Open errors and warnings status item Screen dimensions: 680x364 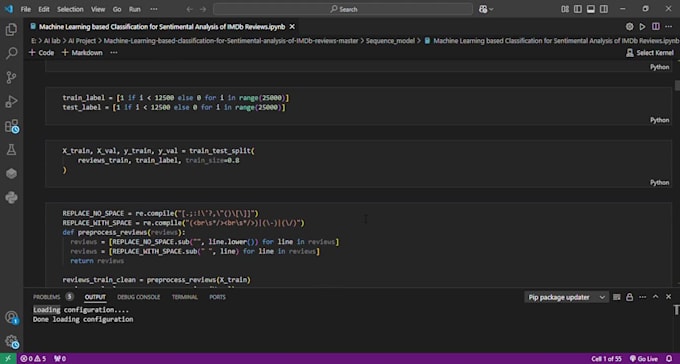33,359
